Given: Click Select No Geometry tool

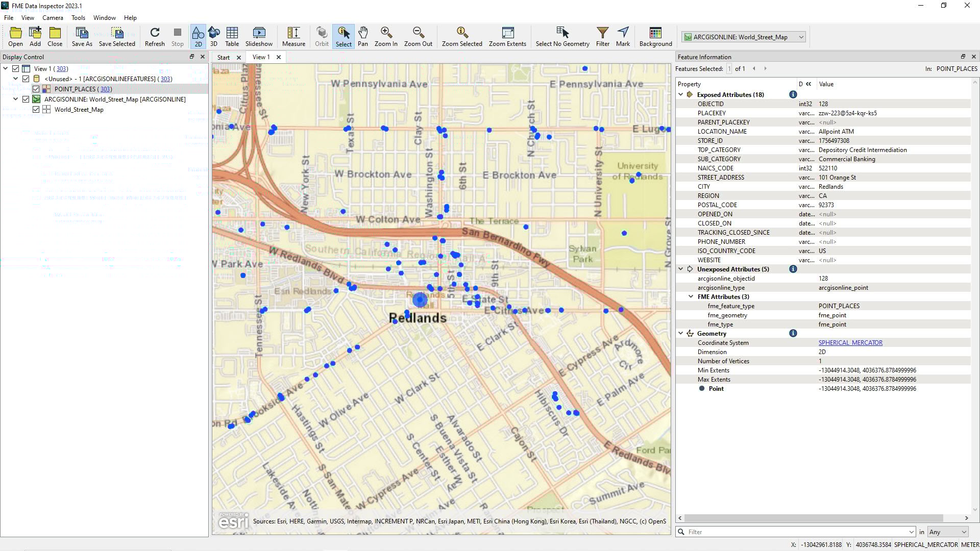Looking at the screenshot, I should (x=562, y=37).
